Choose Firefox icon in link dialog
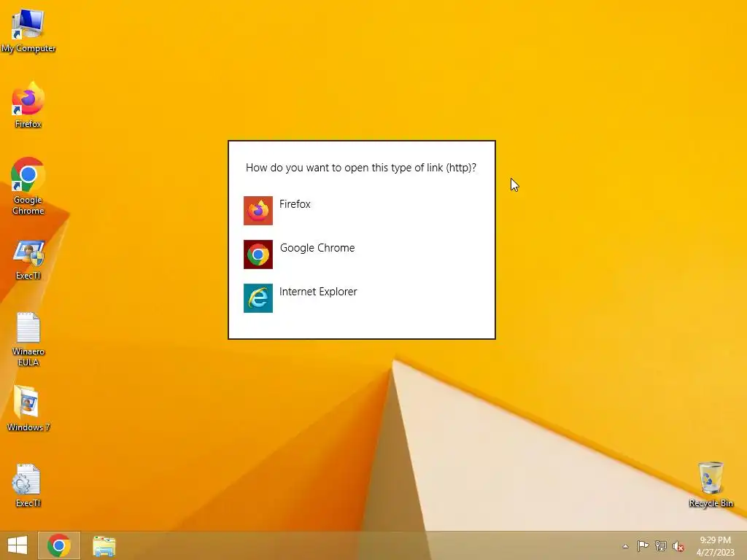 [258, 211]
